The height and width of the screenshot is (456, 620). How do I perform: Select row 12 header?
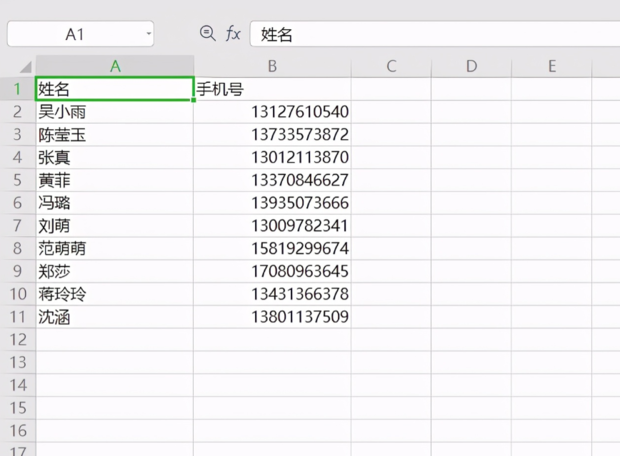18,340
